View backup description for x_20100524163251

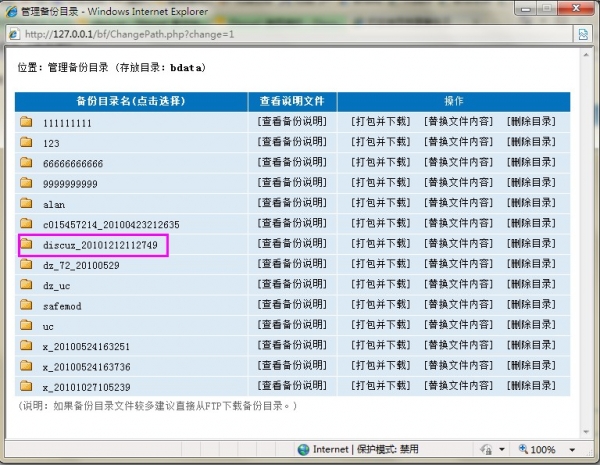(291, 345)
